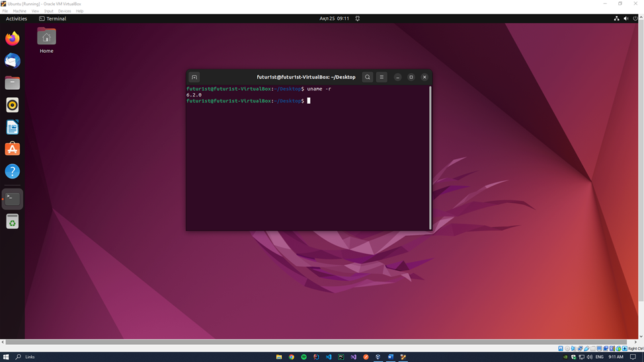Screen dimensions: 644x362
Task: Click the VirtualBox display status icon
Action: (x=599, y=348)
